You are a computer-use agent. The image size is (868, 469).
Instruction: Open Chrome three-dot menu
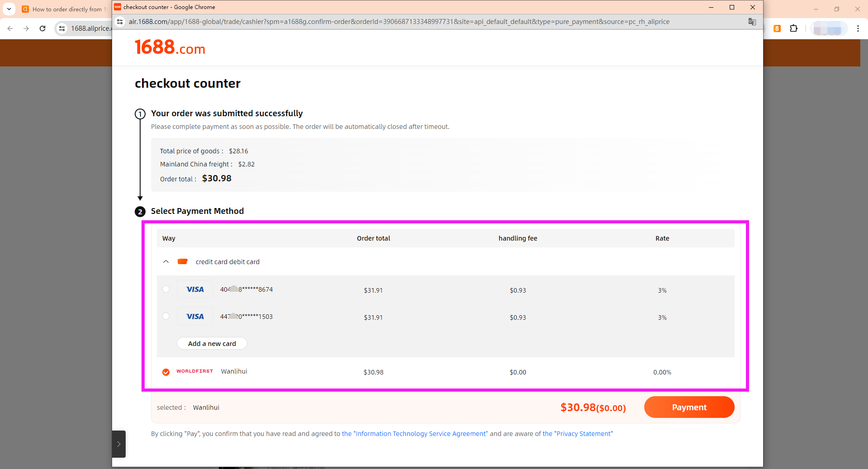coord(858,28)
